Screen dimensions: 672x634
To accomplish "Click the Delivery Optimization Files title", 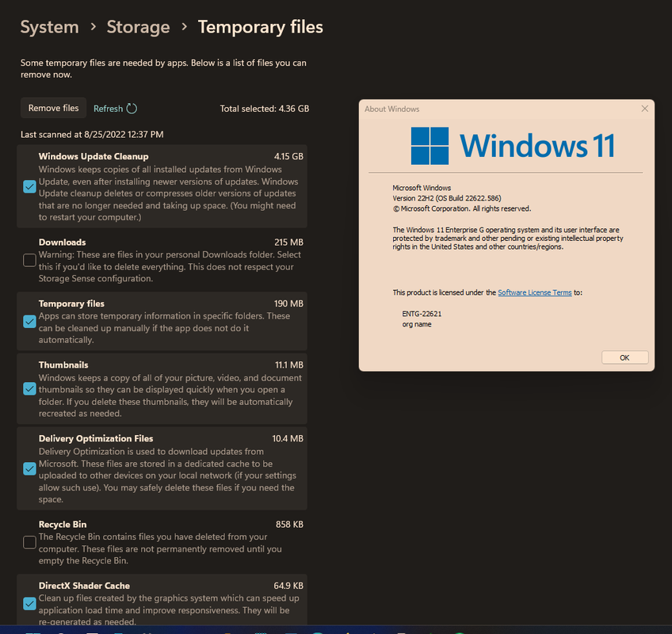I will pos(96,438).
